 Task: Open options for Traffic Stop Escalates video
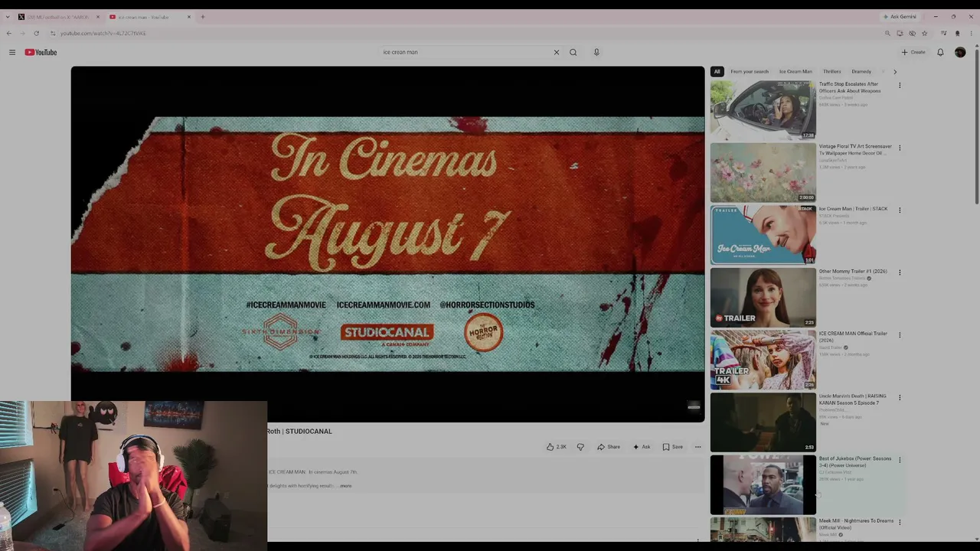900,86
